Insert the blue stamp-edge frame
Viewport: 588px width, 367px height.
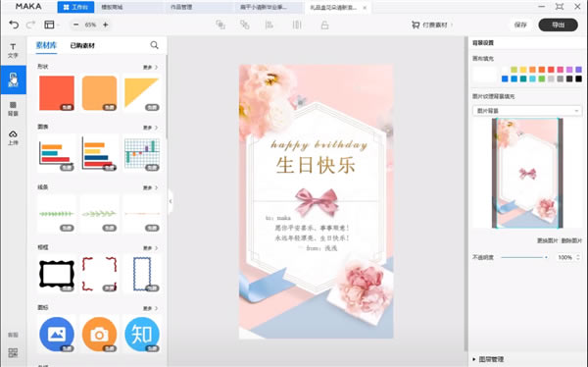(x=142, y=275)
